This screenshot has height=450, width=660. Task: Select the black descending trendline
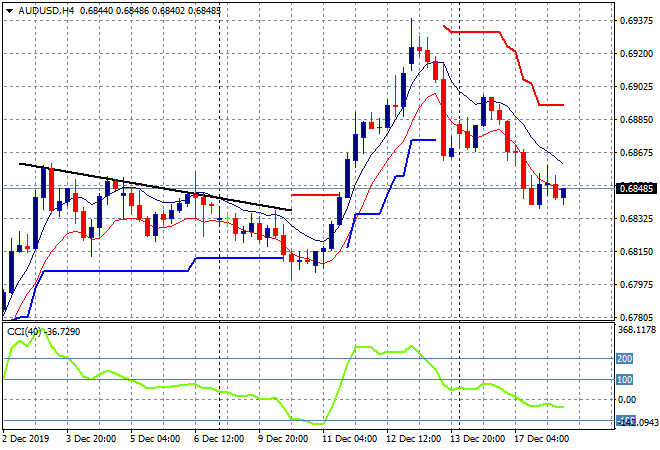tap(156, 187)
